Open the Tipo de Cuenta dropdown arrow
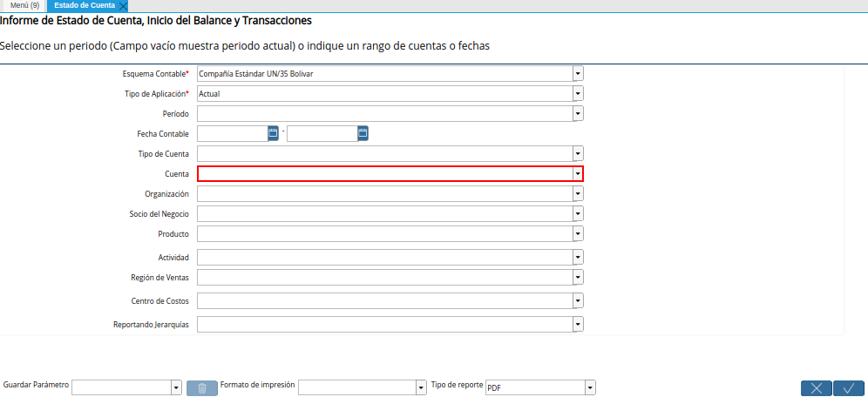 click(x=578, y=154)
